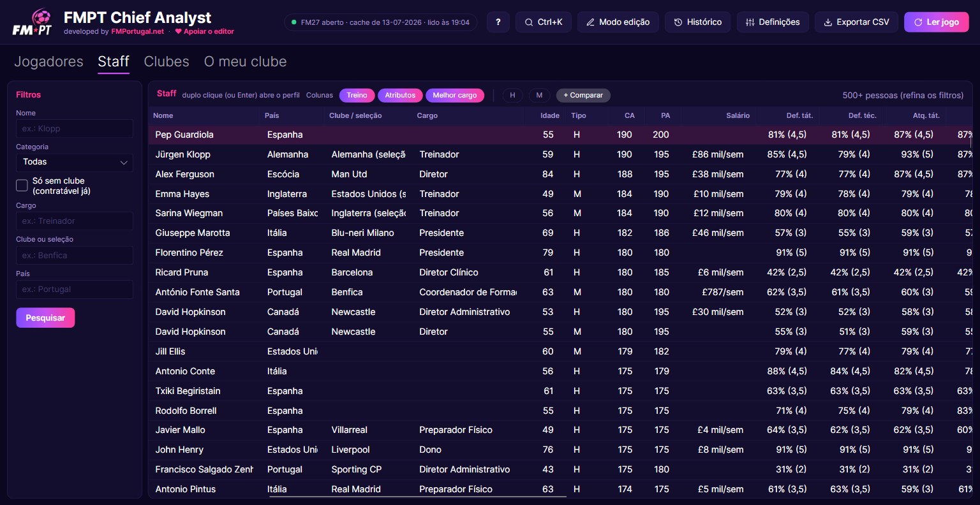Select the Jürgen Klopp row
The image size is (980, 505).
pyautogui.click(x=561, y=154)
